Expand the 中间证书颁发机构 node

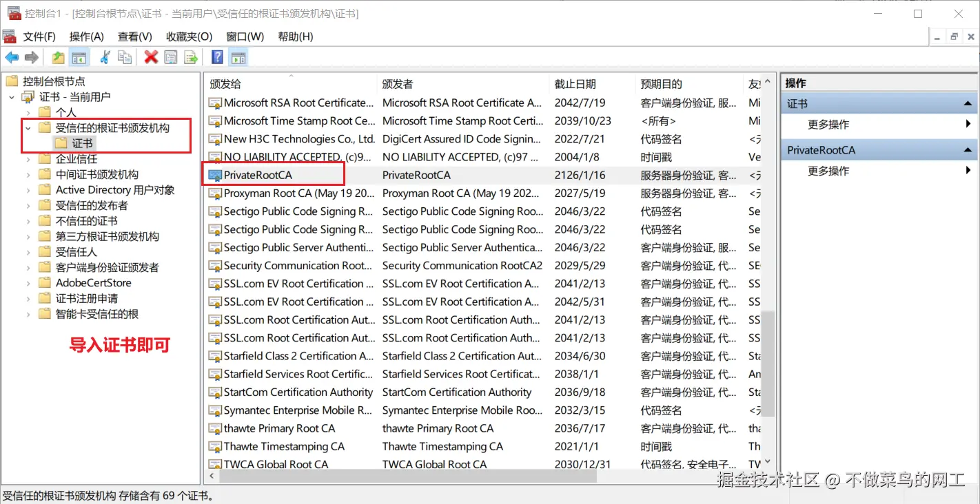28,175
